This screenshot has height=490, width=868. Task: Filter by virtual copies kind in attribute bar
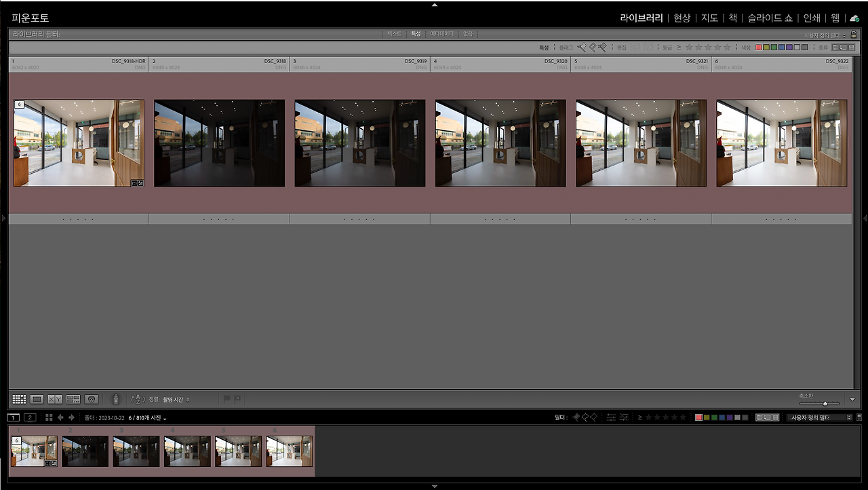pyautogui.click(x=844, y=48)
